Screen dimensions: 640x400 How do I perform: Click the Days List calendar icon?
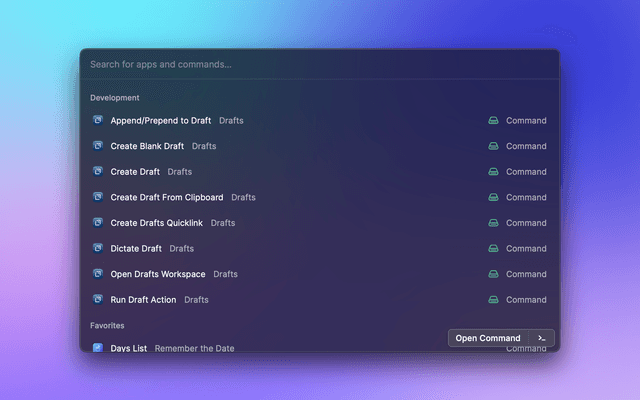click(x=98, y=348)
